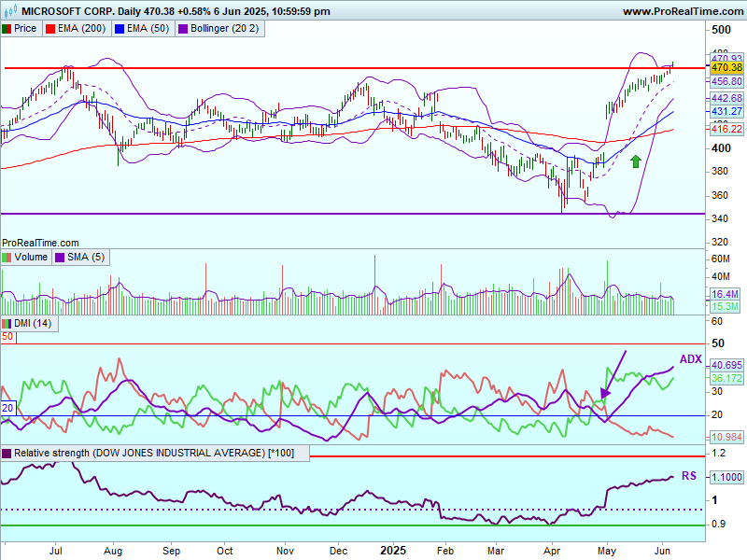Screen dimensions: 747x560
Task: Click the 16.4M volume value label
Action: coord(726,294)
